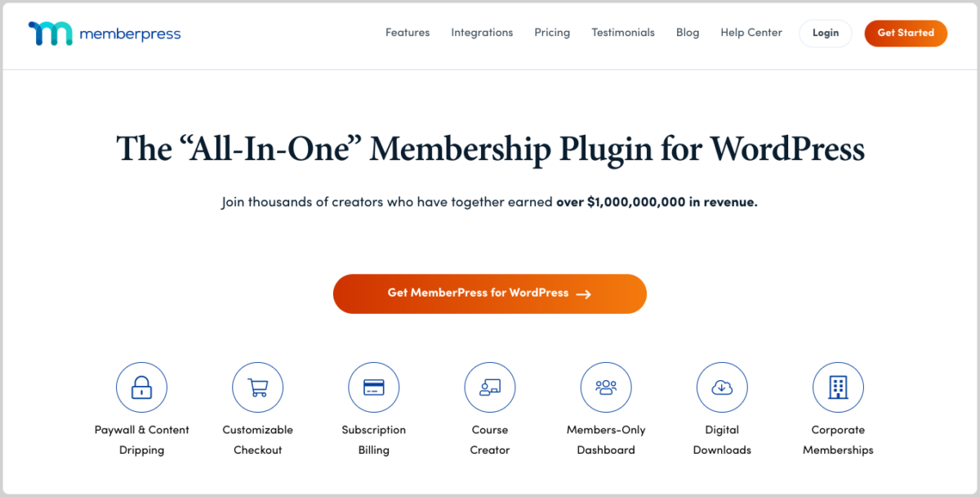The width and height of the screenshot is (980, 497).
Task: Open the Help Center
Action: [751, 33]
